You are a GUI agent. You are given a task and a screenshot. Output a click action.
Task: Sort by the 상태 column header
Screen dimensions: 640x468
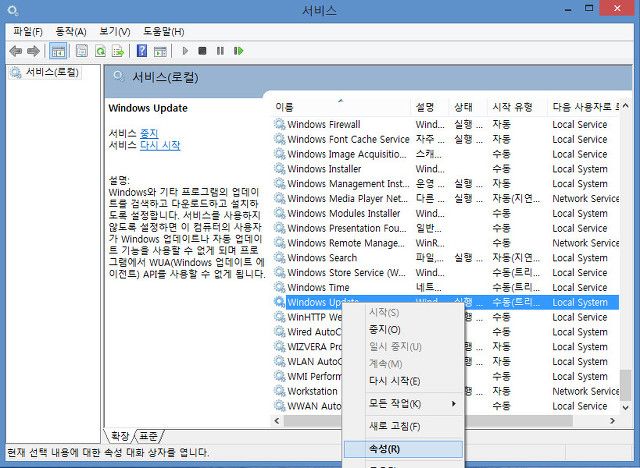click(468, 107)
